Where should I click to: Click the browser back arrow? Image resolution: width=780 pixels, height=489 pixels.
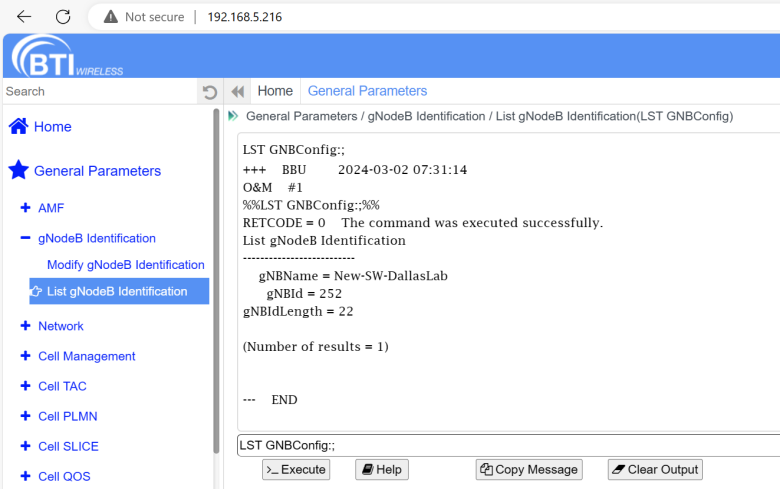[24, 17]
